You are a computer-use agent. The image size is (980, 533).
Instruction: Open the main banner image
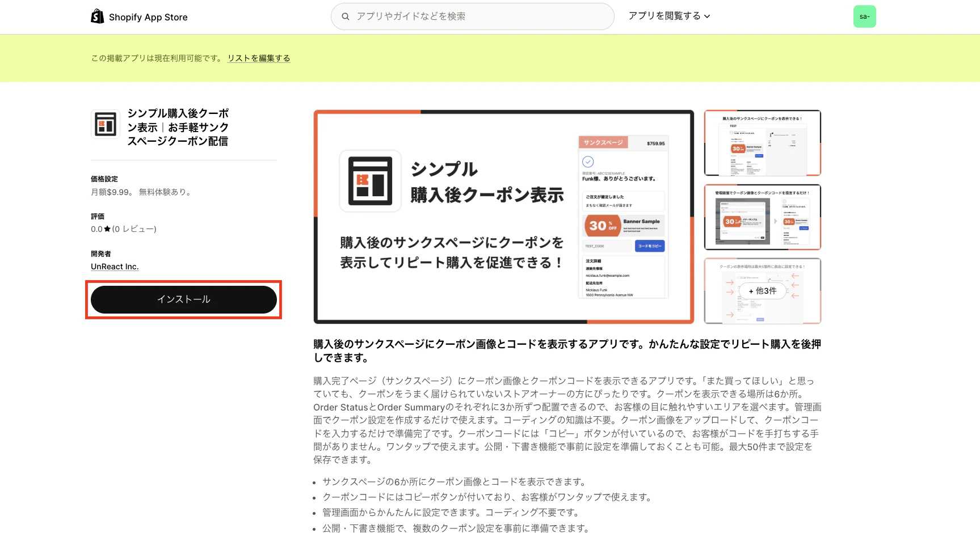[504, 217]
